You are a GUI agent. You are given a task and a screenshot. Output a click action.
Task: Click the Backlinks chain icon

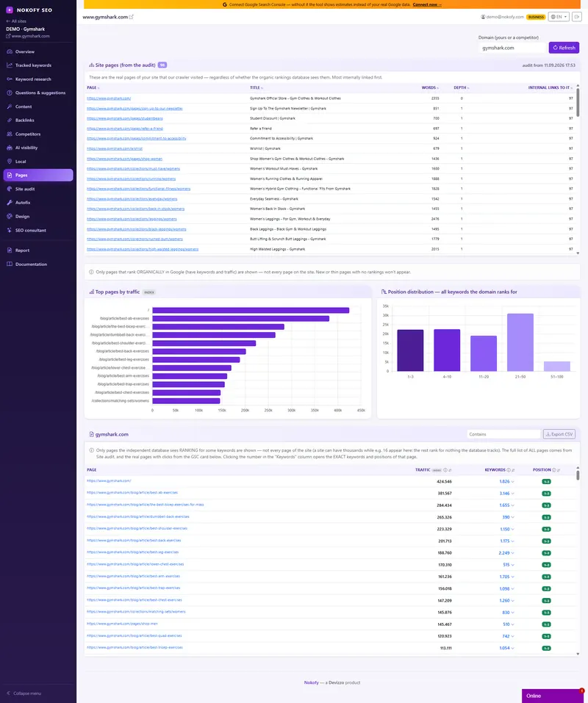(10, 120)
